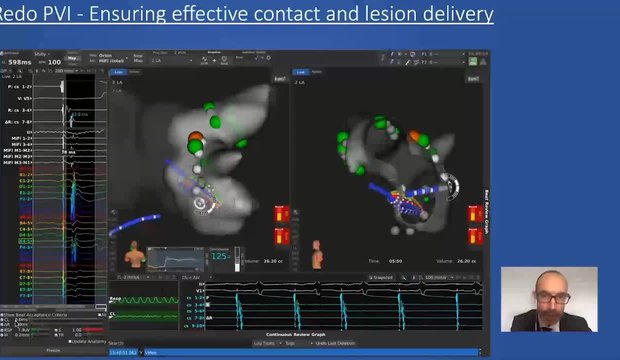Click the green status icon top right
The height and width of the screenshot is (360, 620).
pos(473,61)
